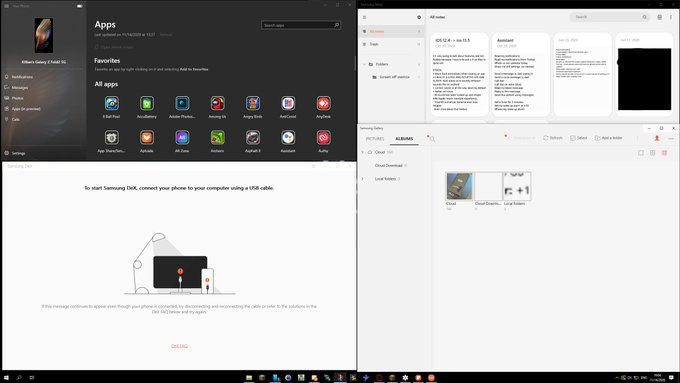Open the App Share app icon
Screen dimensions: 680x383
111,137
